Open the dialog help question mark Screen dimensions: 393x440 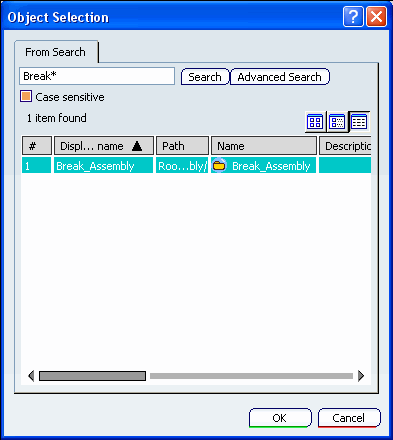coord(353,16)
